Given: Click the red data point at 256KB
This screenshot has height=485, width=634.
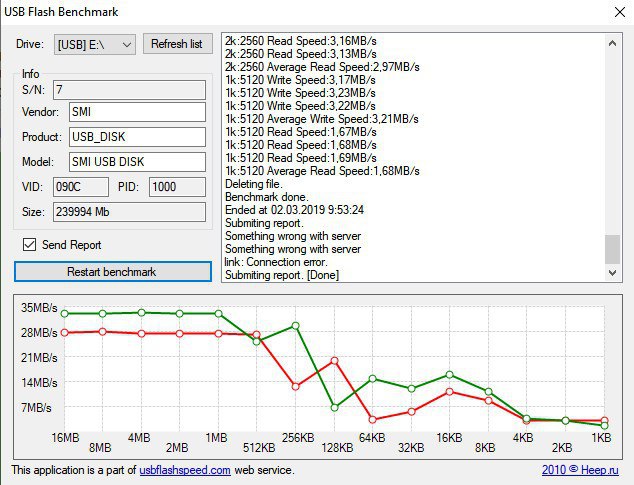Looking at the screenshot, I should click(x=296, y=387).
